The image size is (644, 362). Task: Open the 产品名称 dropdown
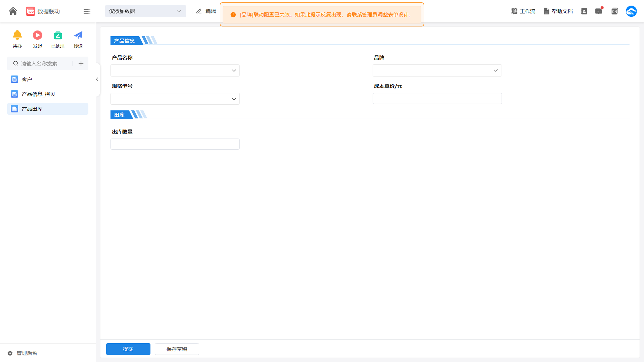point(175,70)
